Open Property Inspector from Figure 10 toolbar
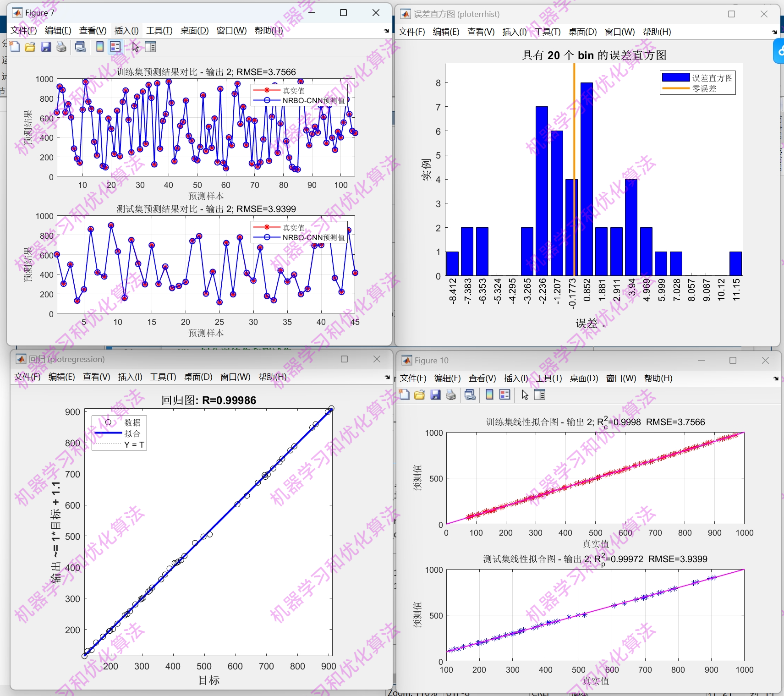The height and width of the screenshot is (696, 784). pyautogui.click(x=540, y=395)
